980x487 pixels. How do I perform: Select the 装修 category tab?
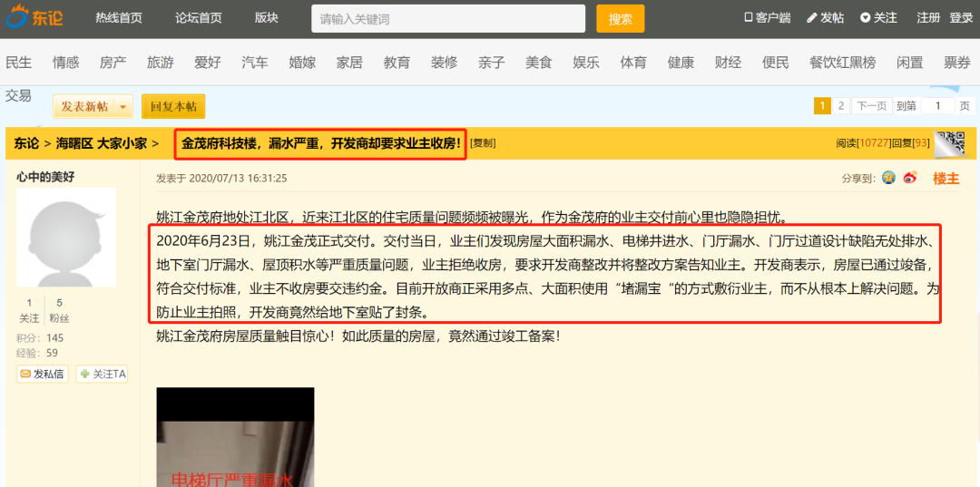point(445,63)
